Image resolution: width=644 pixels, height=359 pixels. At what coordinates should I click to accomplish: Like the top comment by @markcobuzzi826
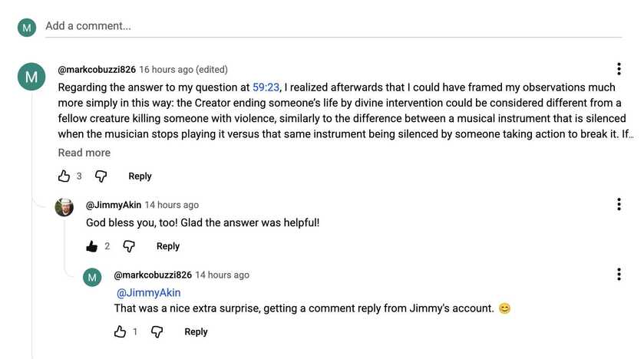coord(64,176)
